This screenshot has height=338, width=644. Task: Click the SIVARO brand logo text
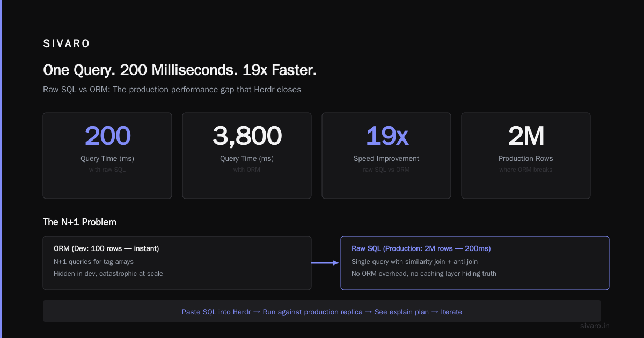[x=67, y=44]
